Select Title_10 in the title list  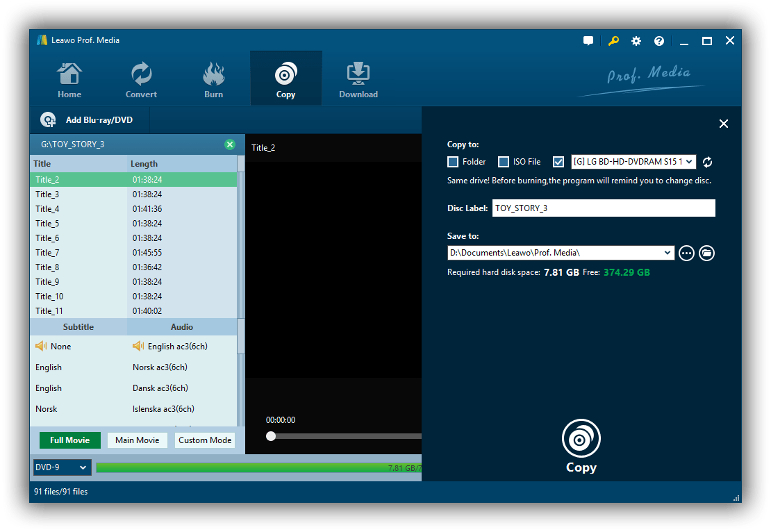[x=133, y=297]
